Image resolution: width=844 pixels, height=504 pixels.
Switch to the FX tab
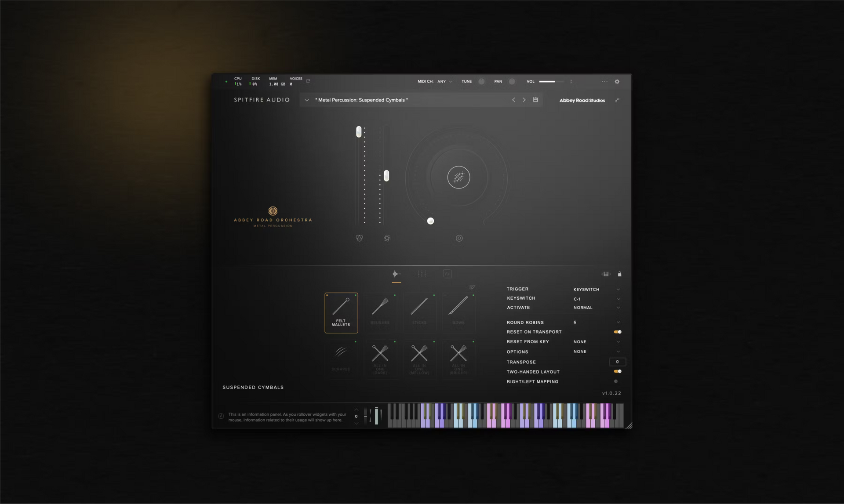point(447,274)
